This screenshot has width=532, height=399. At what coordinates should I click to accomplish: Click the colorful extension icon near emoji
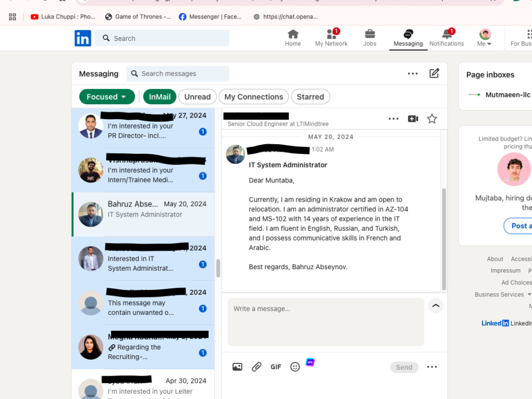(310, 362)
